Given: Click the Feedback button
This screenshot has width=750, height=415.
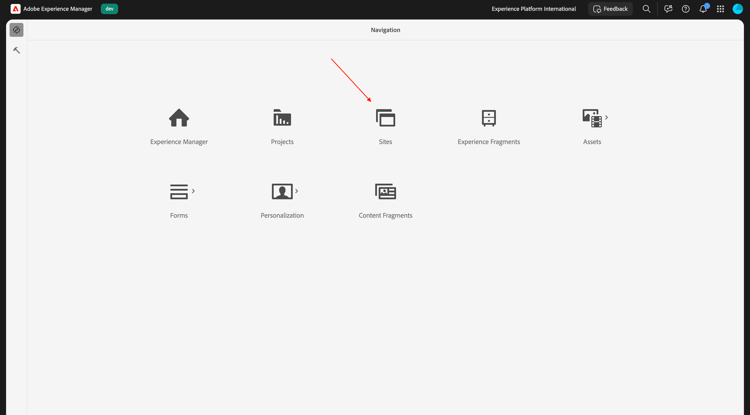Looking at the screenshot, I should click(610, 9).
